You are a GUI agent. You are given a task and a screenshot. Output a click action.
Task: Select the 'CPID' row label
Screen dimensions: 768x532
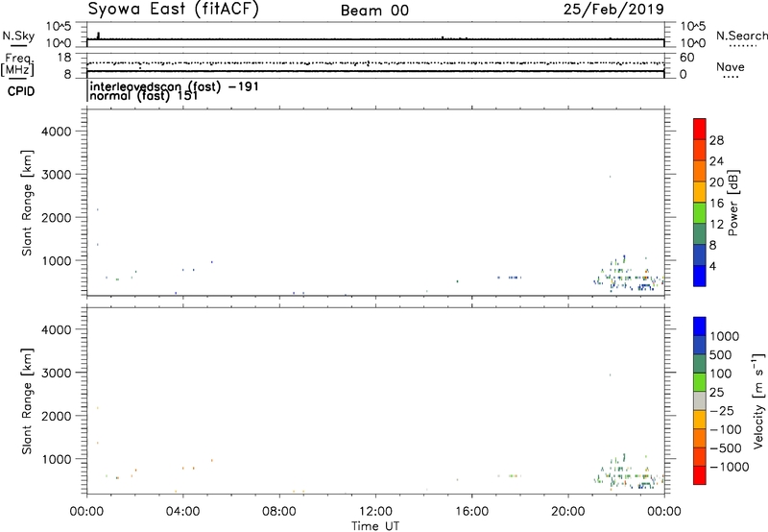21,91
